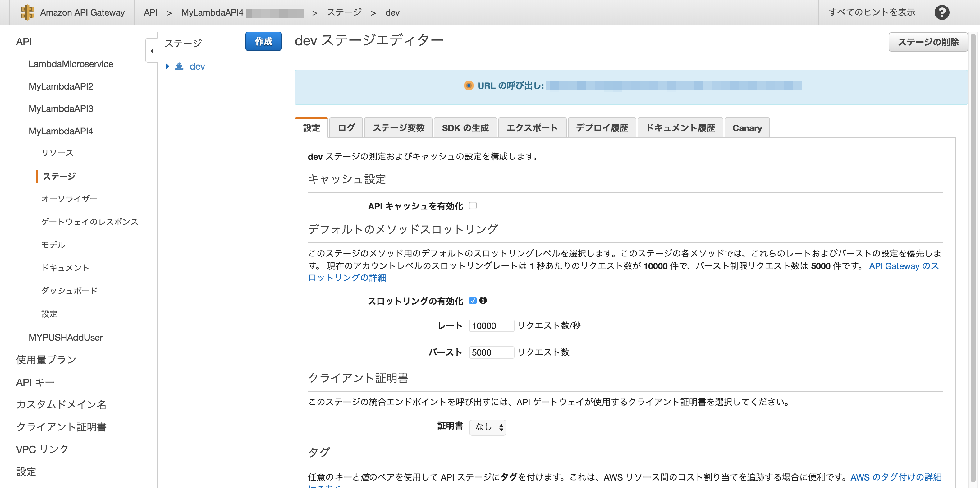Open the 証明書 dropdown showing なし

[488, 427]
